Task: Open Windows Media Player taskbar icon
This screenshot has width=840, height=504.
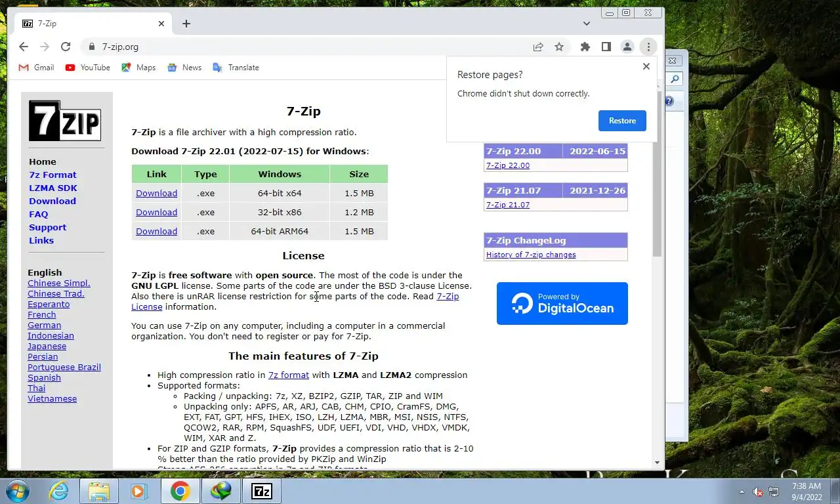Action: coord(138,491)
